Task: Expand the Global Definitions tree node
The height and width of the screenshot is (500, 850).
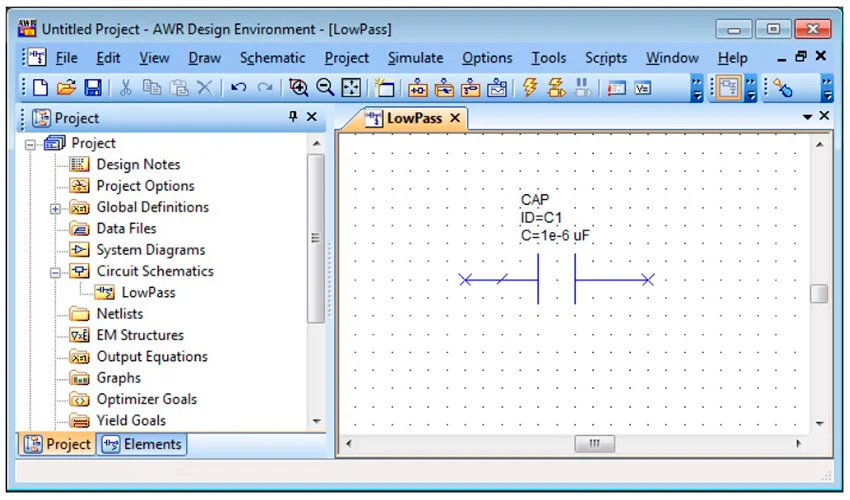Action: point(56,208)
